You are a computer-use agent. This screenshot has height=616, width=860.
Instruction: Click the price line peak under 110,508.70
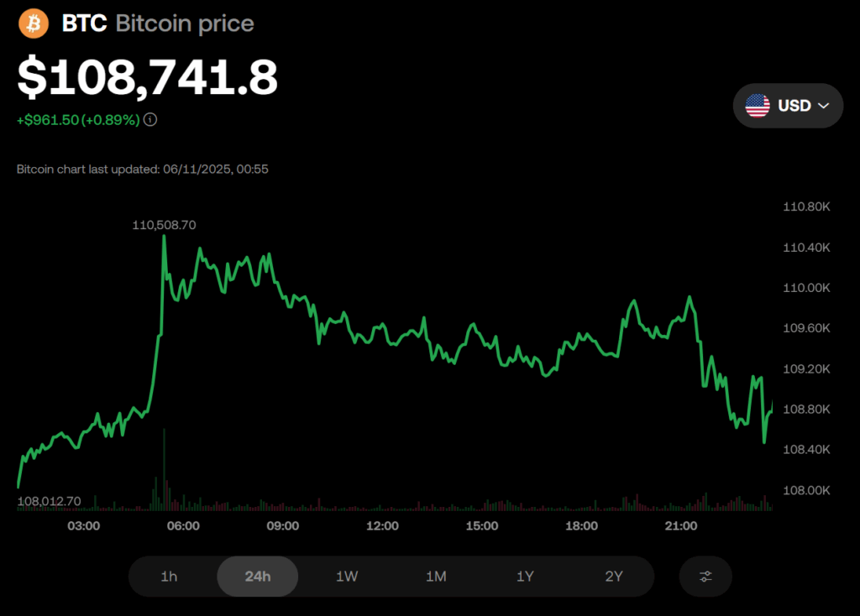164,237
